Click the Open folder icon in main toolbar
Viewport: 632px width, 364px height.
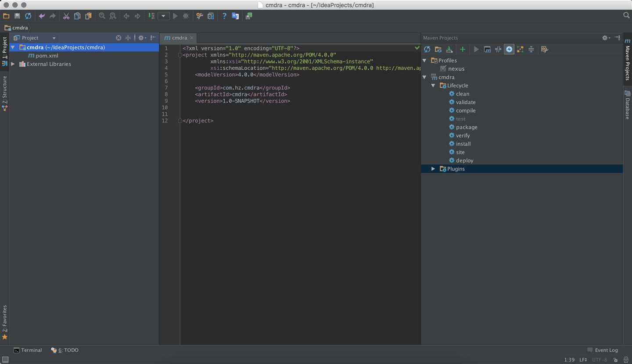[6, 16]
